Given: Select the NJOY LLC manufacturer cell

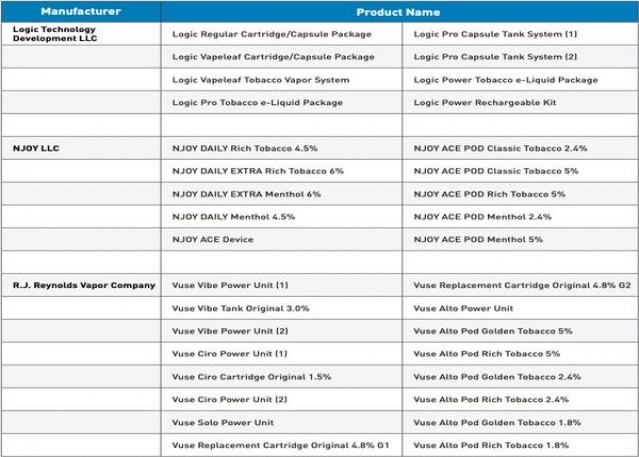Looking at the screenshot, I should click(39, 148).
